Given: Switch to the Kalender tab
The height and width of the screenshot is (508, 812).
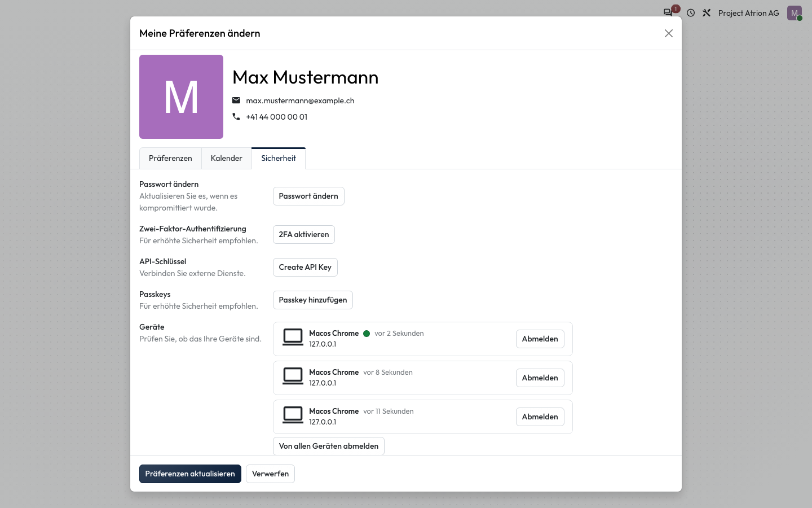Looking at the screenshot, I should pos(227,158).
